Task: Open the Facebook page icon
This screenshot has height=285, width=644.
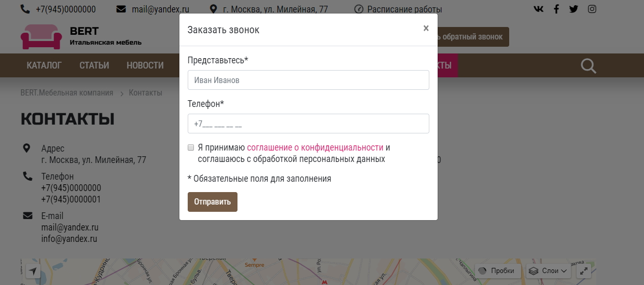Action: click(556, 9)
